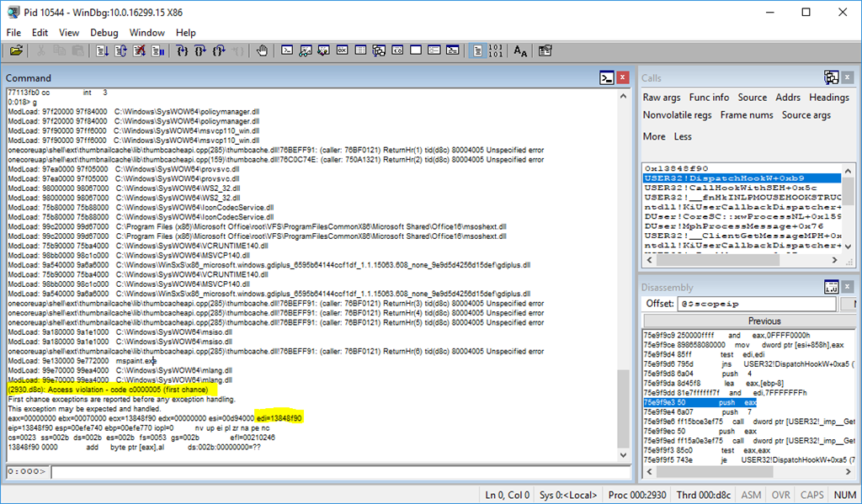Turn Source mode off (101 icon)
Image resolution: width=862 pixels, height=504 pixels.
495,51
